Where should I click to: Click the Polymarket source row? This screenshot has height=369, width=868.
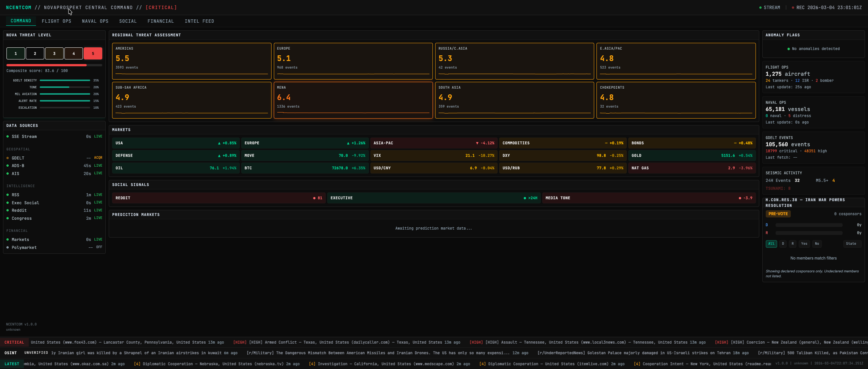(x=54, y=247)
